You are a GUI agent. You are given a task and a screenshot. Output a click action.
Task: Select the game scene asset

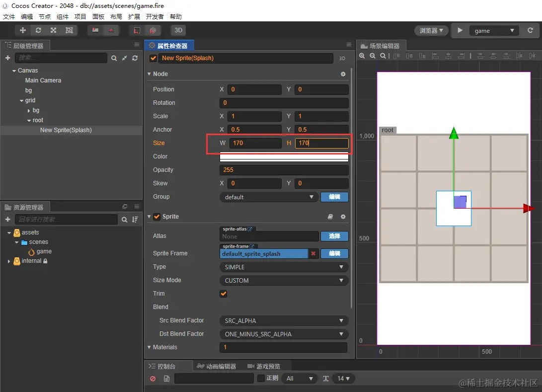click(x=44, y=252)
